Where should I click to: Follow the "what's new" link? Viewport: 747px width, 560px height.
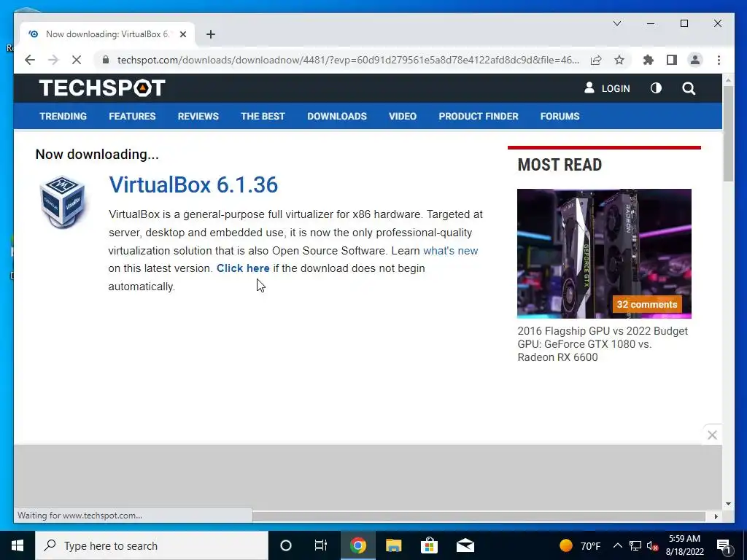(450, 251)
